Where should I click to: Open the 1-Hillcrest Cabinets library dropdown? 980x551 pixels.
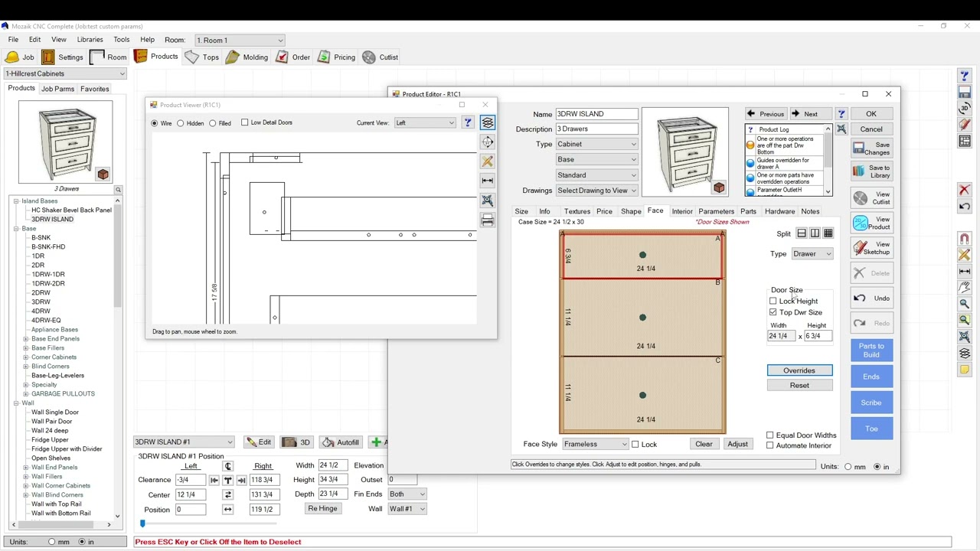point(65,73)
